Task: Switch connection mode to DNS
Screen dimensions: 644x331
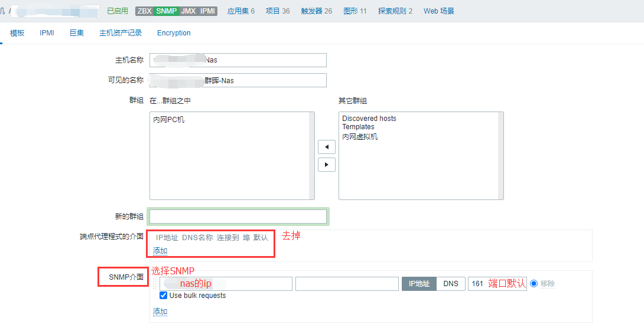Action: pyautogui.click(x=451, y=283)
